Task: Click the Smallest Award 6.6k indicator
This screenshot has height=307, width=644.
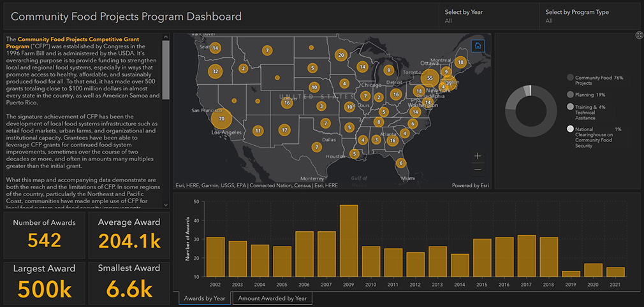Action: coord(129,283)
